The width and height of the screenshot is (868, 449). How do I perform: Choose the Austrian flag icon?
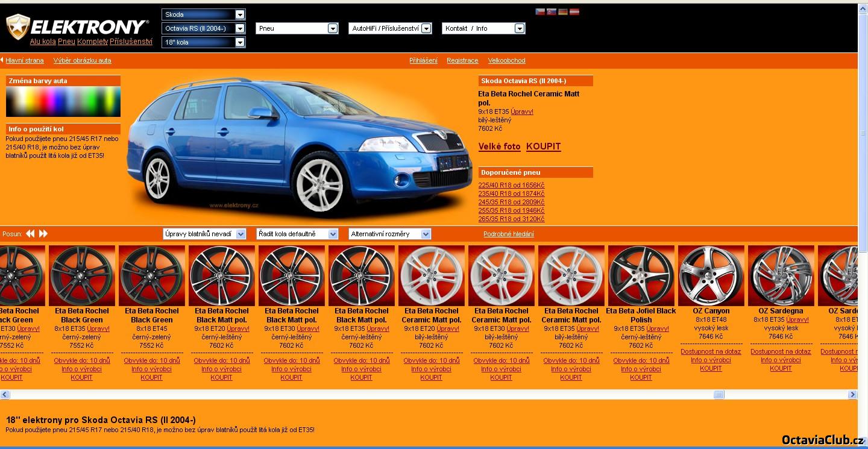click(574, 11)
